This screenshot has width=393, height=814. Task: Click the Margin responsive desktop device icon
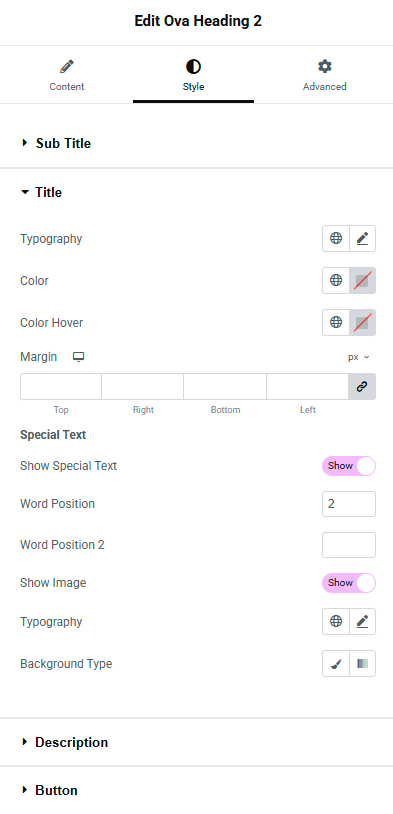(x=78, y=357)
